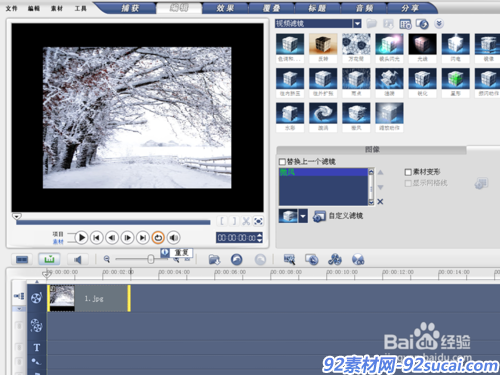Screen dimensions: 500x375
Task: Select 微风 in the applied filters list
Action: click(x=323, y=172)
